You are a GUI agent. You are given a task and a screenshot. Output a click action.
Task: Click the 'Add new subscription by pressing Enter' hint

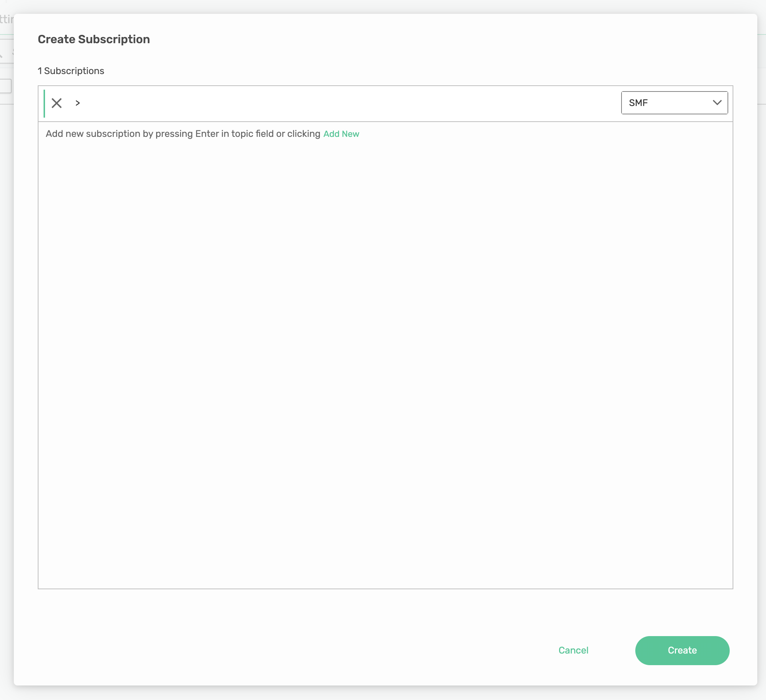click(x=183, y=134)
